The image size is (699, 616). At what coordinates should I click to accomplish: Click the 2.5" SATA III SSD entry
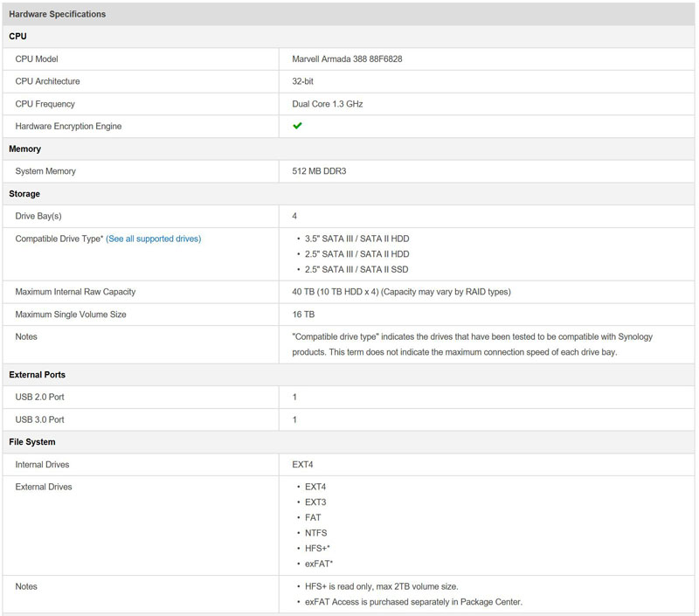click(x=356, y=269)
